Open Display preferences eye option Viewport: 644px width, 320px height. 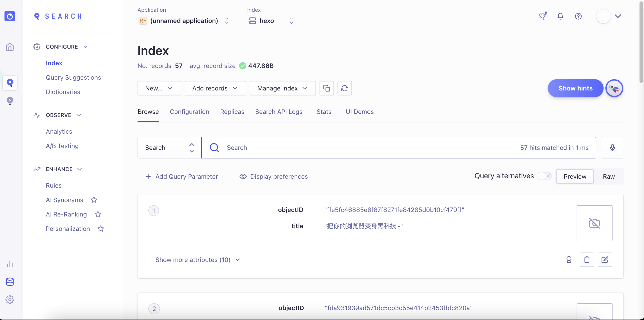click(x=273, y=176)
